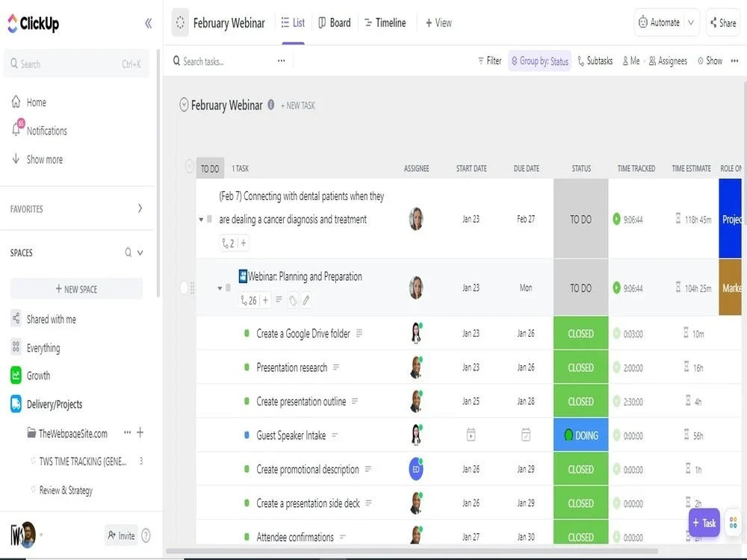
Task: Collapse subtasks of the Feb 7 Connecting task
Action: point(201,220)
